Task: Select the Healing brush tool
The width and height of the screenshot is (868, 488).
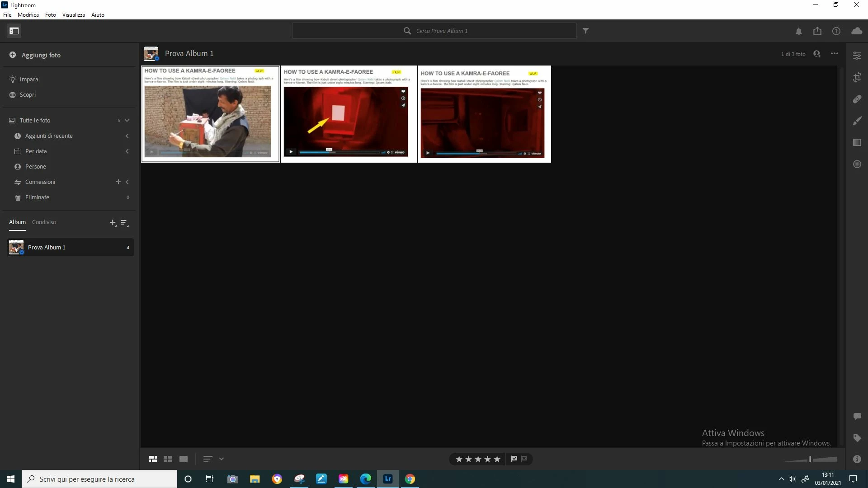Action: [x=857, y=99]
